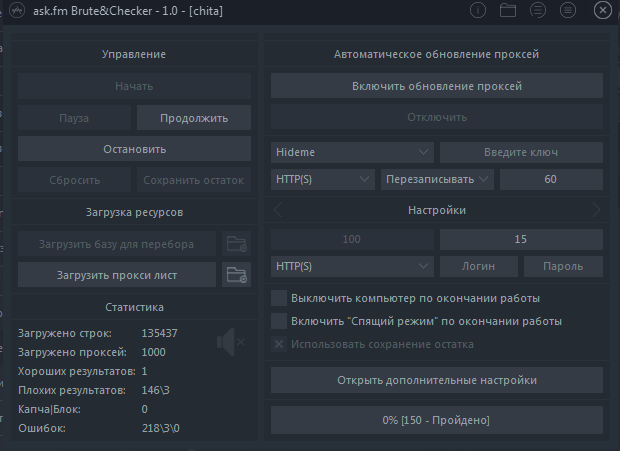Screen dimensions: 620x451
Task: Click the folder icon beside Загрузить базу для перебора
Action: point(236,244)
